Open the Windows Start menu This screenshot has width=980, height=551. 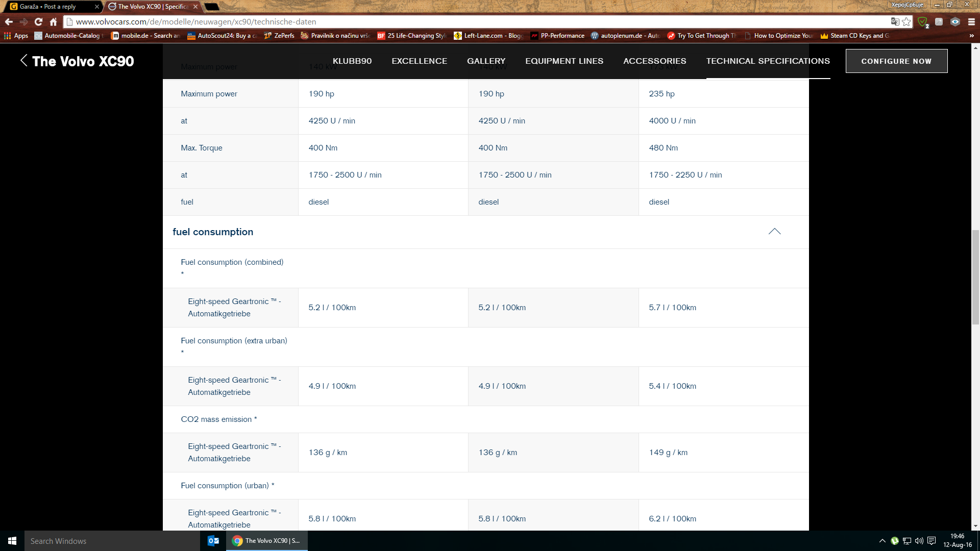point(12,541)
